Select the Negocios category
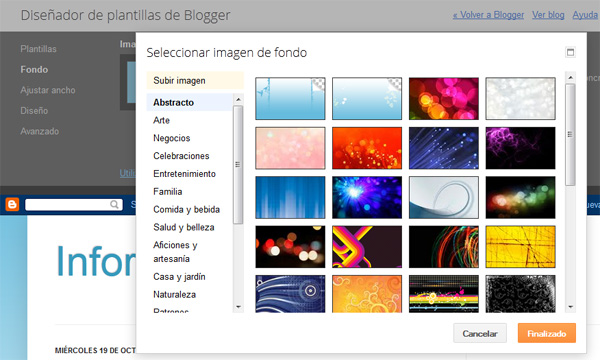The image size is (600, 360). (171, 138)
